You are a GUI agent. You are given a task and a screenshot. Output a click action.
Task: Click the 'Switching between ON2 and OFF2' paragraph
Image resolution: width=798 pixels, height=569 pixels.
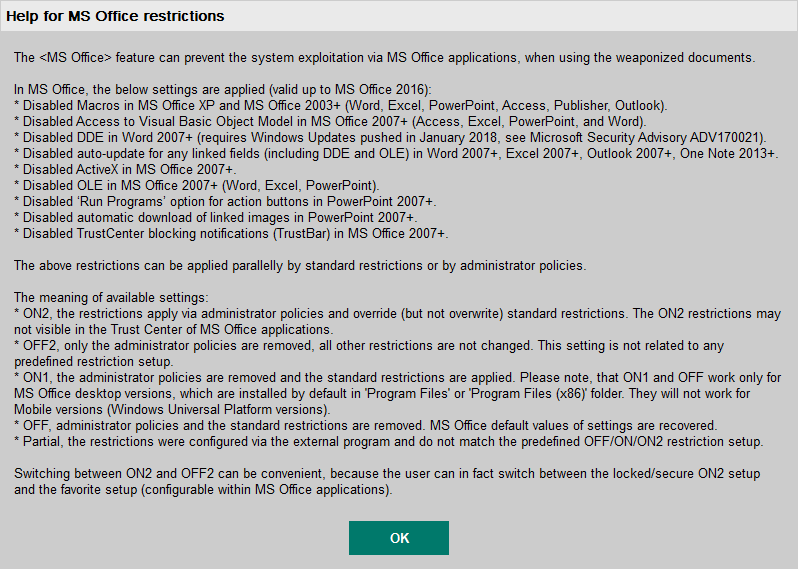coord(390,473)
